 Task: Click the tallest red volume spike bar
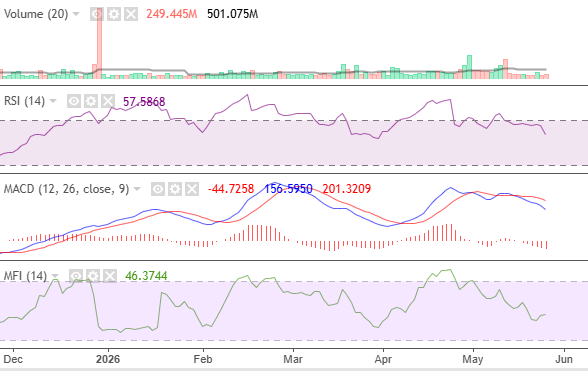click(x=99, y=43)
